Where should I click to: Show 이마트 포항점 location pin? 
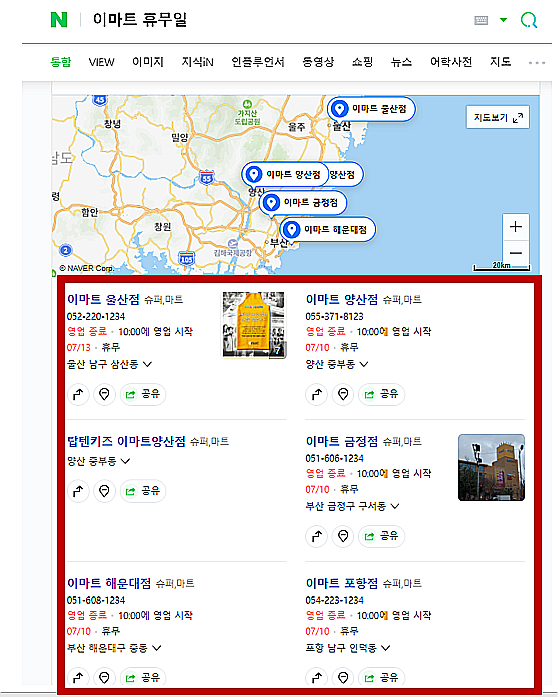[343, 677]
